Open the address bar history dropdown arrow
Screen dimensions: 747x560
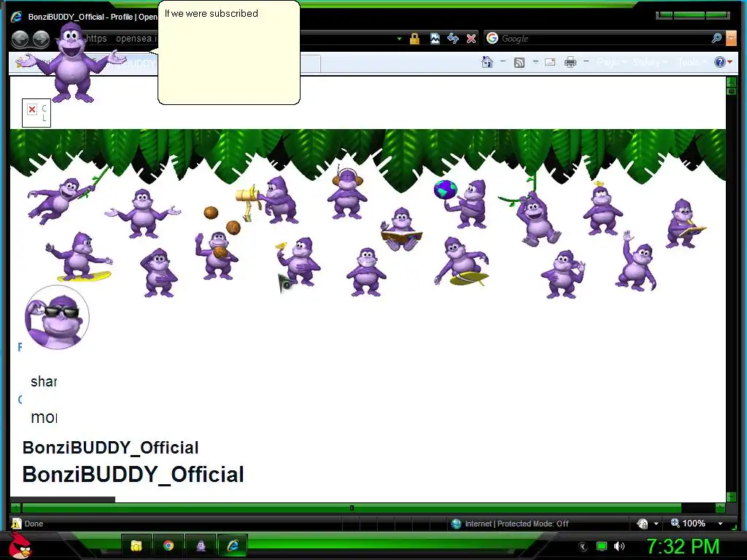pos(399,39)
